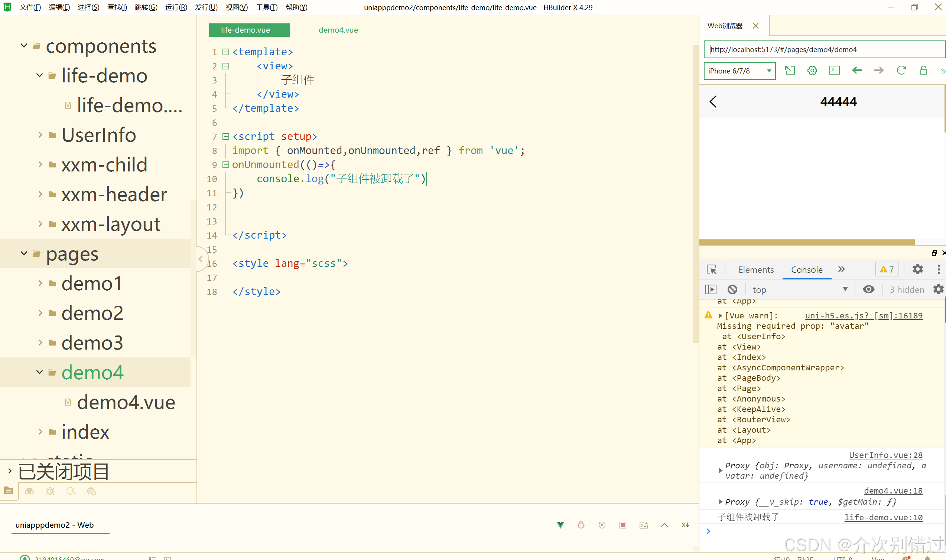Click the browser URL address field
The height and width of the screenshot is (560, 946).
tap(823, 49)
